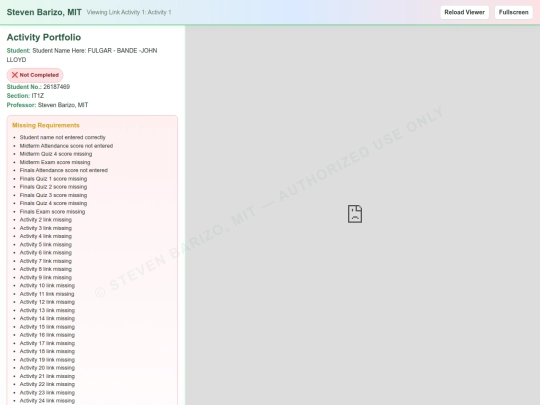This screenshot has height=405, width=540.
Task: Click 'Activity 3 link missing'
Action: 46,228
